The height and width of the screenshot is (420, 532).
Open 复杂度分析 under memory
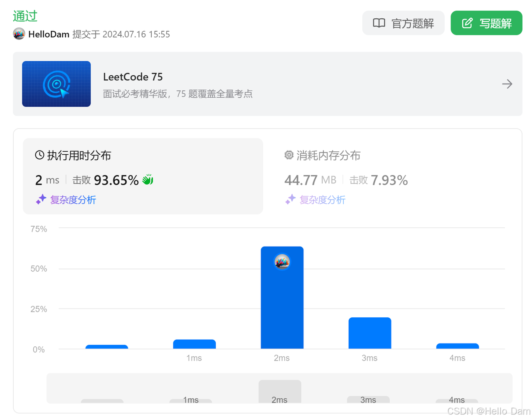pos(323,200)
